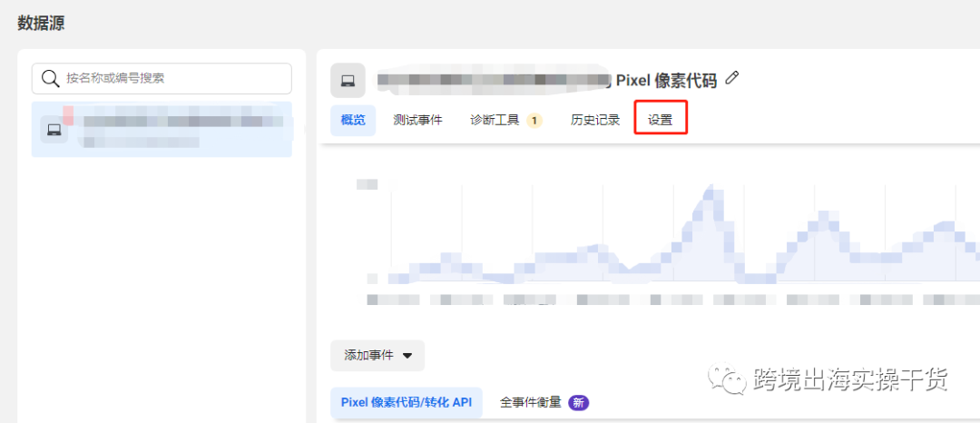Select the highlighted data source list item
Viewport: 980px width, 423px height.
tap(162, 129)
